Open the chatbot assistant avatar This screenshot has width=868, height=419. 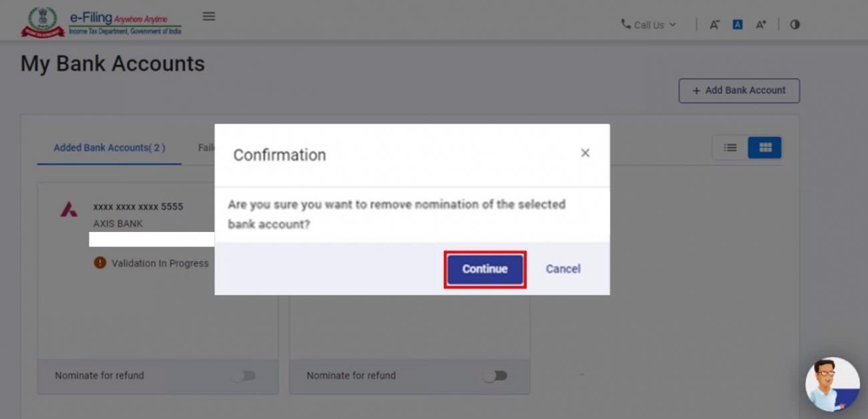tap(832, 384)
